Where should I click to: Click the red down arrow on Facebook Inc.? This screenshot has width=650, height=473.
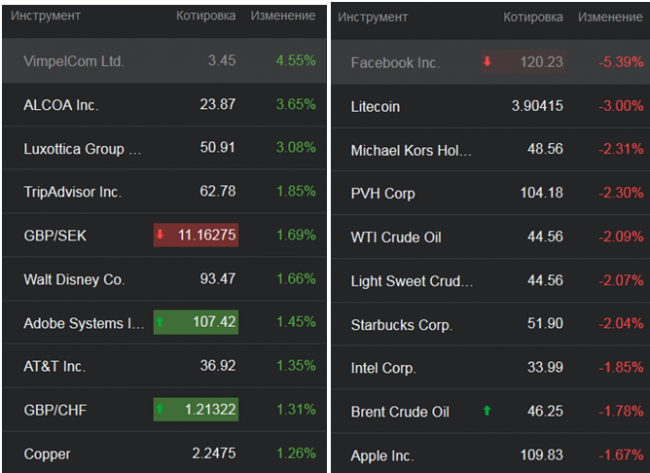point(487,62)
